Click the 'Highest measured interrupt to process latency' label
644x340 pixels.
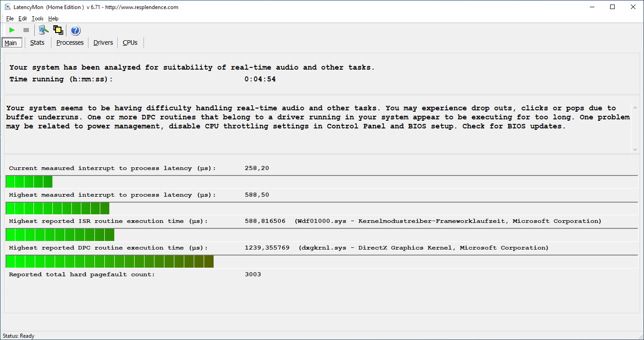(x=112, y=195)
